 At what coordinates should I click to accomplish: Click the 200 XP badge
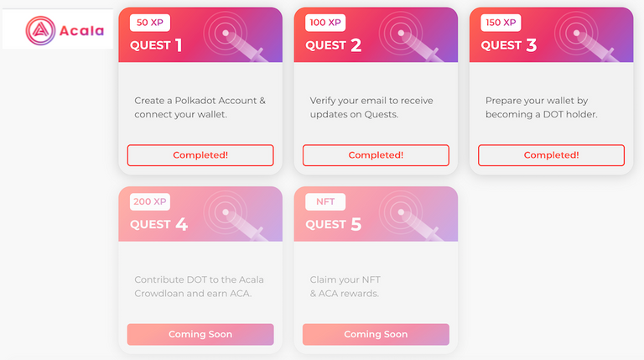[x=150, y=201]
